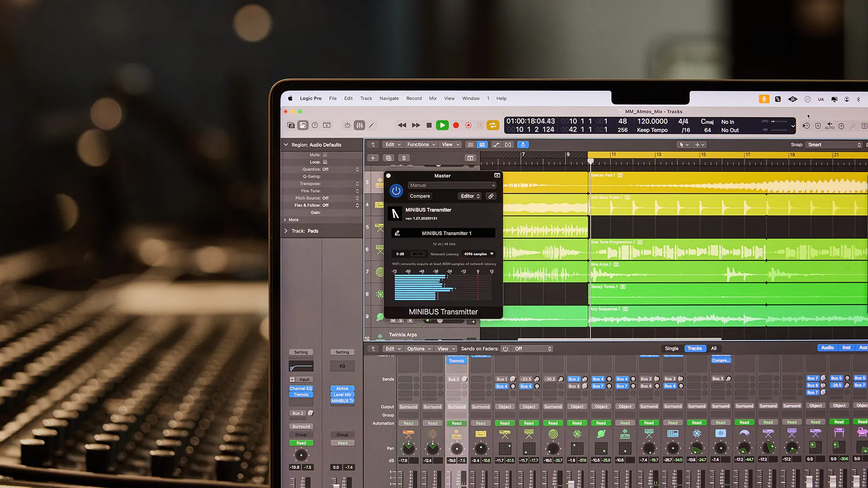Click the Duplicate Track icon
868x488 pixels.
(389, 158)
